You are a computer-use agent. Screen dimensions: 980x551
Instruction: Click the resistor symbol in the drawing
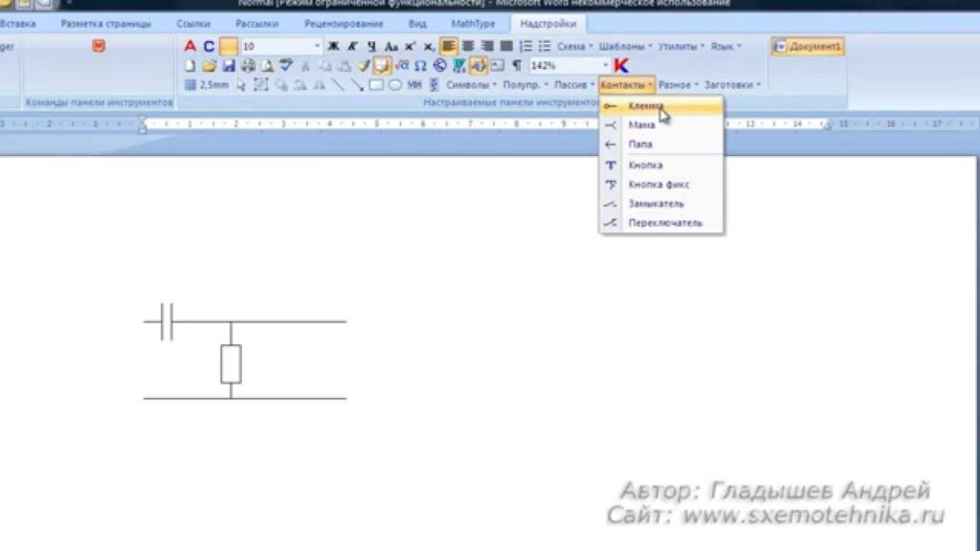(x=231, y=364)
